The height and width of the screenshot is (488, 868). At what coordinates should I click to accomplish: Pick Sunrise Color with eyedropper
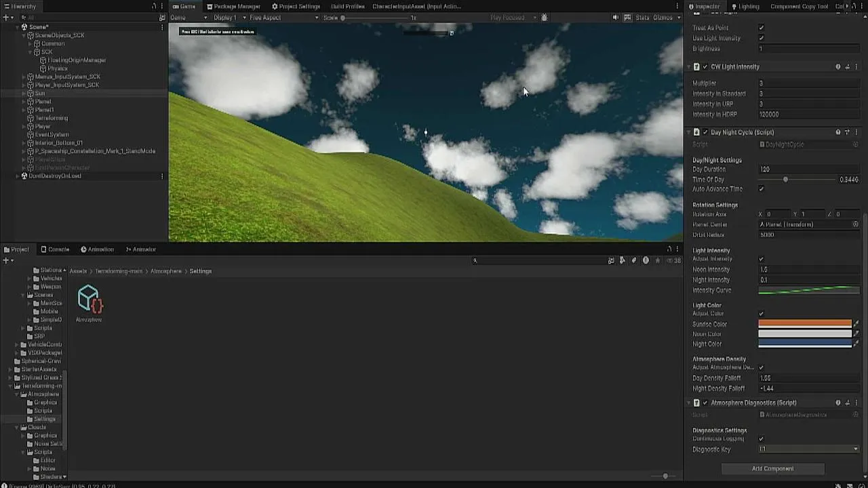[x=856, y=324]
